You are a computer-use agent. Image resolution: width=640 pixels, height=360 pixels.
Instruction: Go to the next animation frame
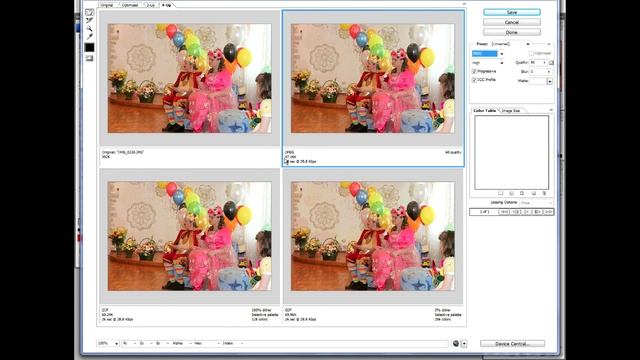538,212
